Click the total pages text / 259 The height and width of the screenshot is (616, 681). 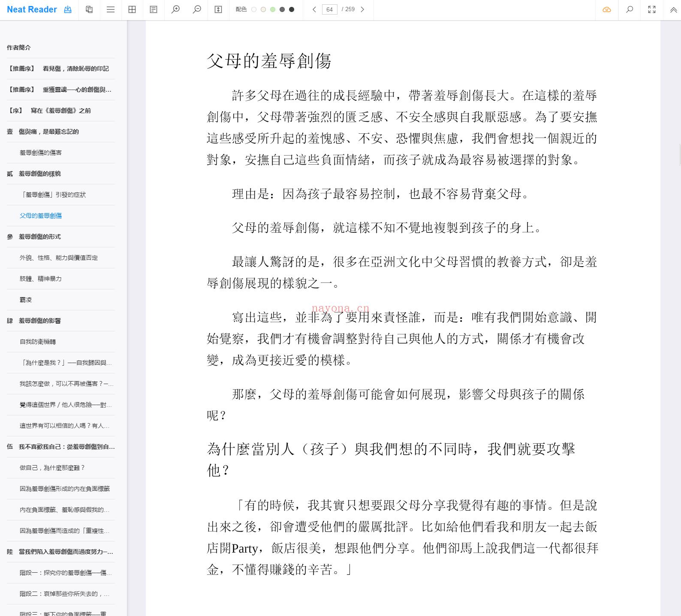[348, 9]
